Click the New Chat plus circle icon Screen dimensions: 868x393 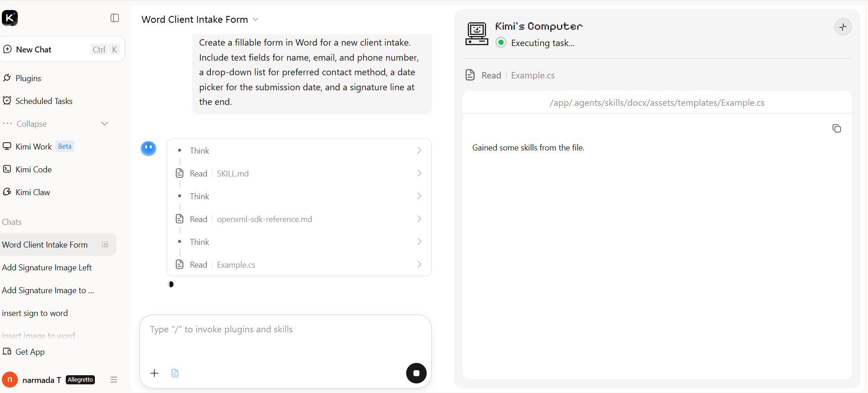point(7,49)
